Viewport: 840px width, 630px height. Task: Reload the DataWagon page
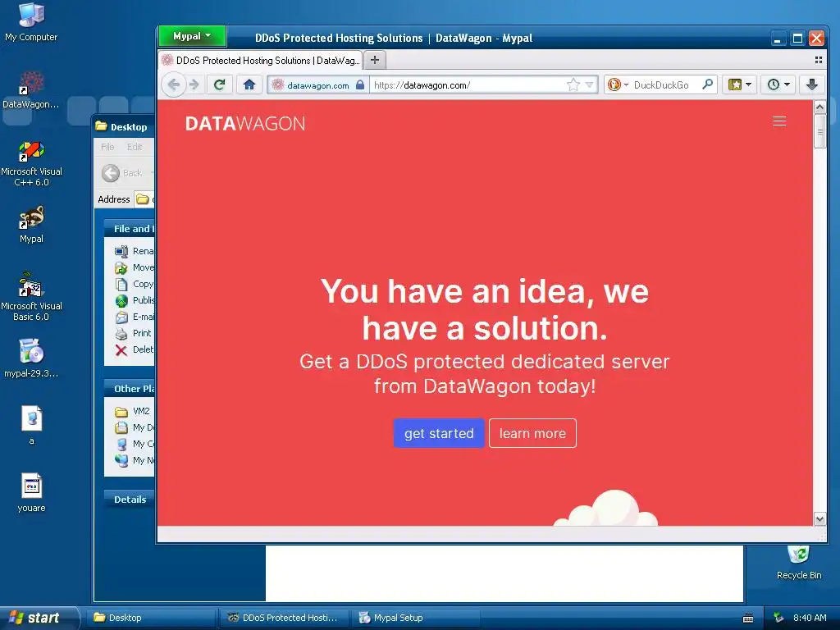click(219, 84)
